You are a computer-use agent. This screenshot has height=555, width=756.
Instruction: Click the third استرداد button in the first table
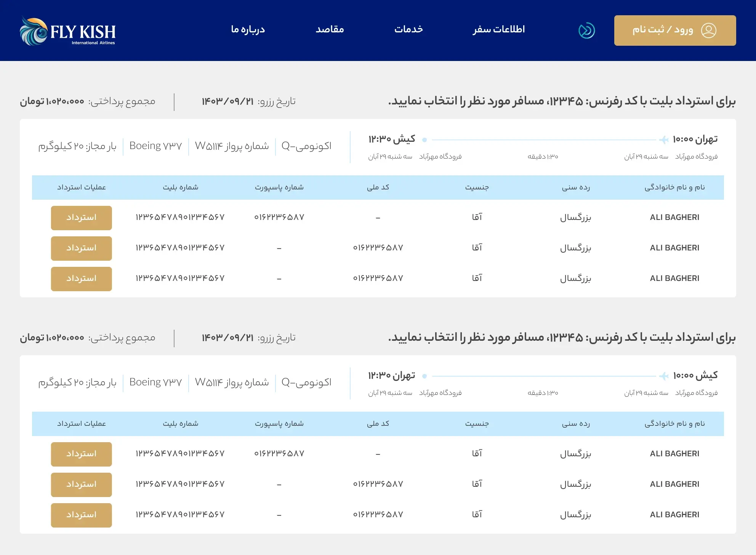pos(81,279)
